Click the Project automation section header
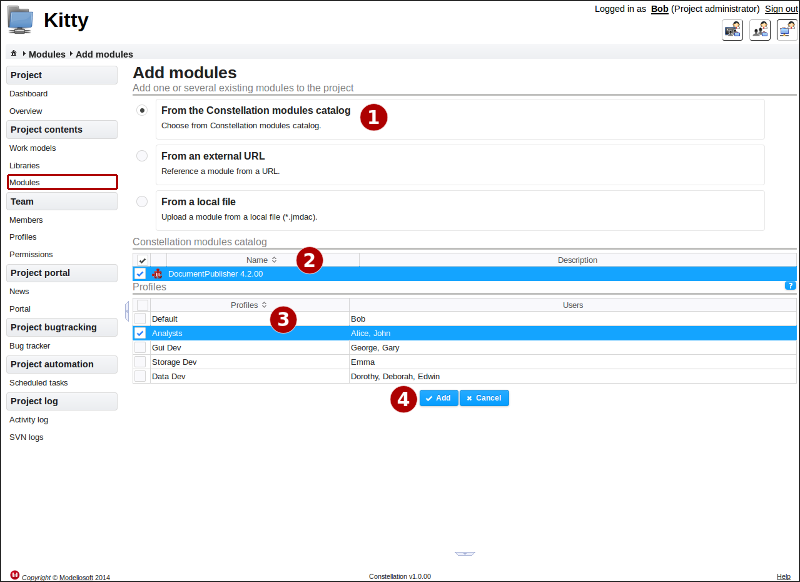This screenshot has height=582, width=800. 62,364
